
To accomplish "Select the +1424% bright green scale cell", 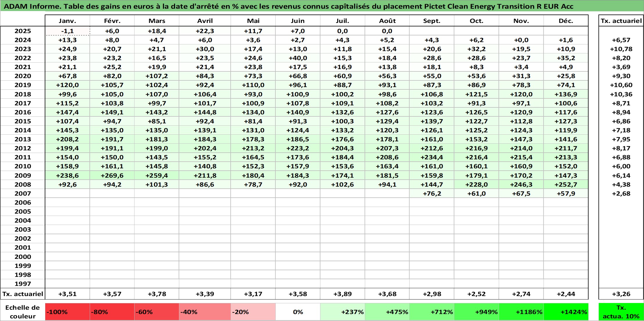I will [x=566, y=312].
